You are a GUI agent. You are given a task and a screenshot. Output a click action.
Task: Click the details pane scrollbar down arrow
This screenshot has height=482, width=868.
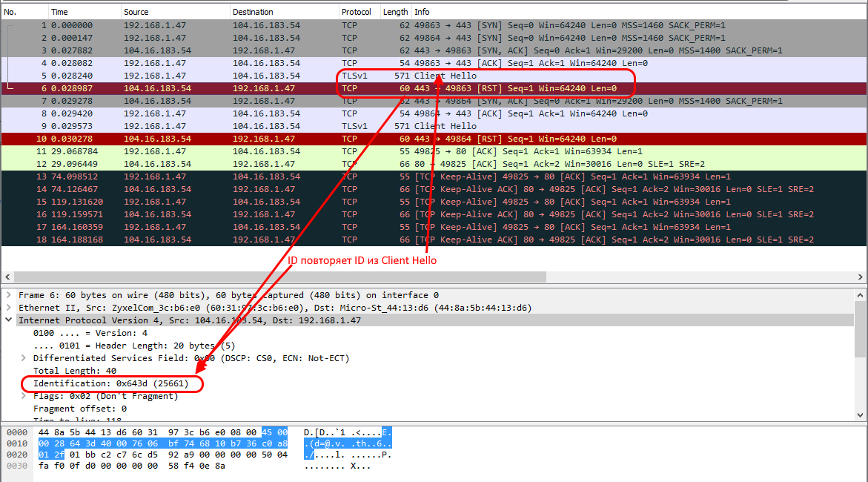(x=861, y=415)
